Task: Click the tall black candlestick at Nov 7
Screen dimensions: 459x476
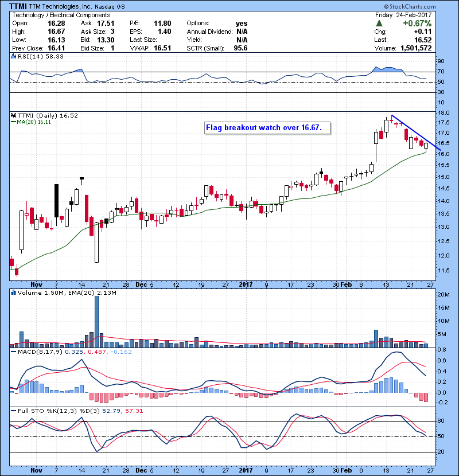Action: (56, 201)
